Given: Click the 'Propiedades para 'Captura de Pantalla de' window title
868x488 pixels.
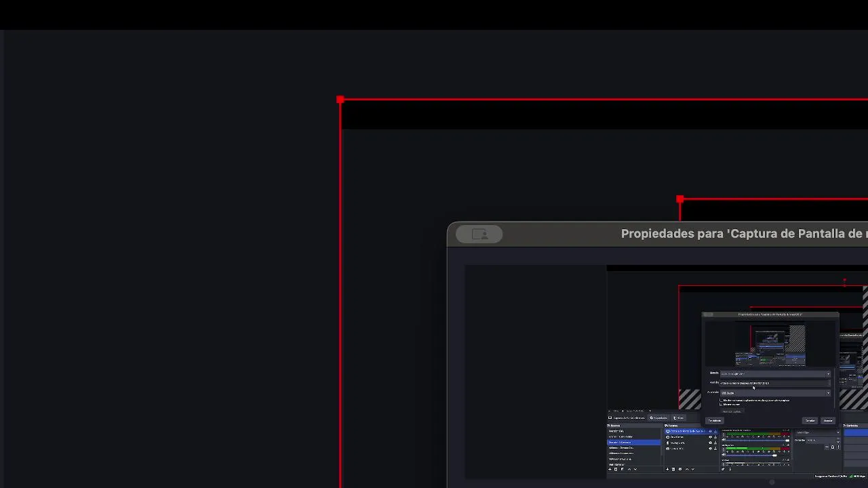Looking at the screenshot, I should coord(744,234).
